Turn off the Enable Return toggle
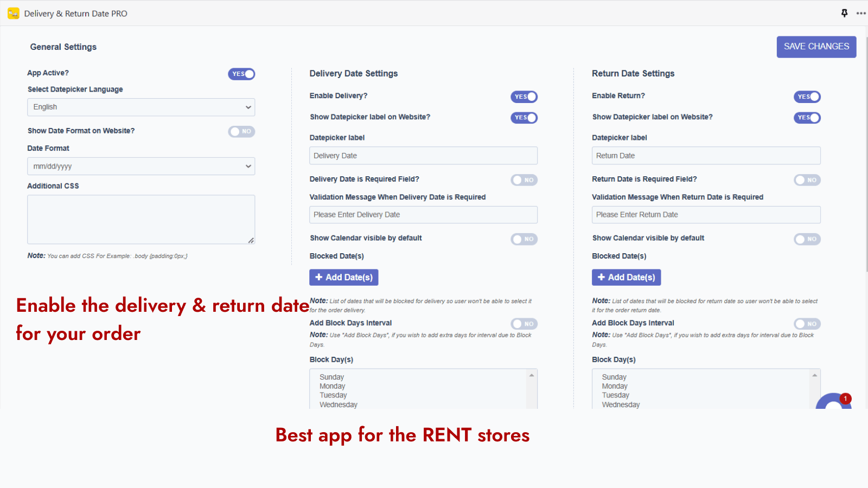The image size is (868, 488). tap(807, 97)
